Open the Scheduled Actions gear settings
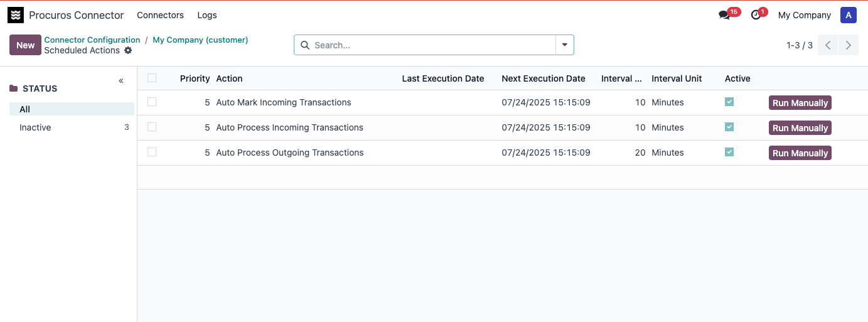 coord(128,50)
